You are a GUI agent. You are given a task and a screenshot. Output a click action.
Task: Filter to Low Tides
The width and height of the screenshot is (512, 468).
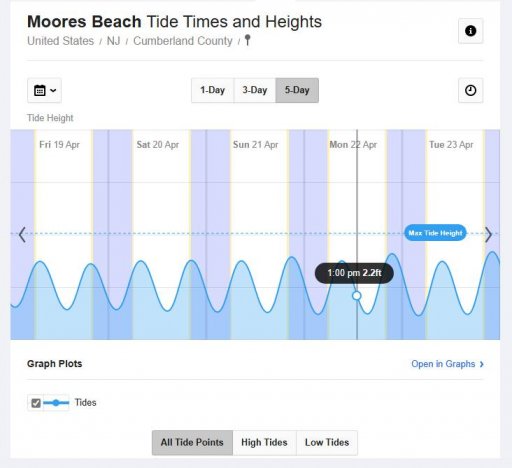tap(327, 443)
